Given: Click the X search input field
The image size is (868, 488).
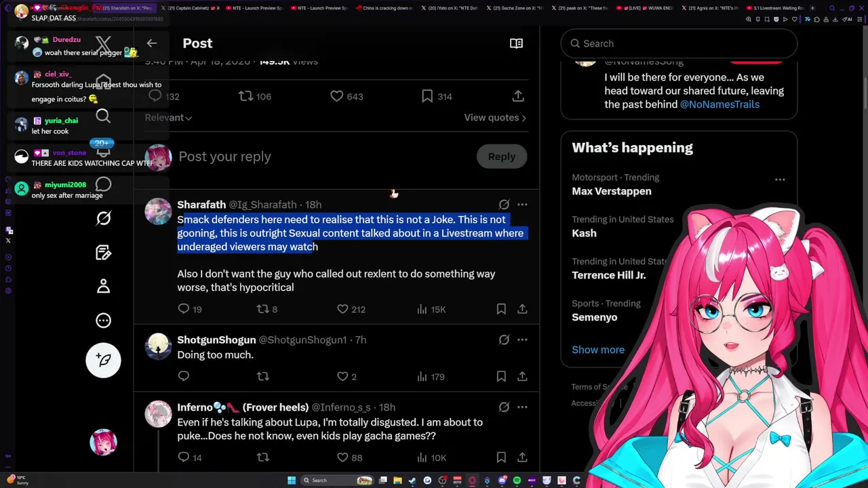Looking at the screenshot, I should (679, 43).
